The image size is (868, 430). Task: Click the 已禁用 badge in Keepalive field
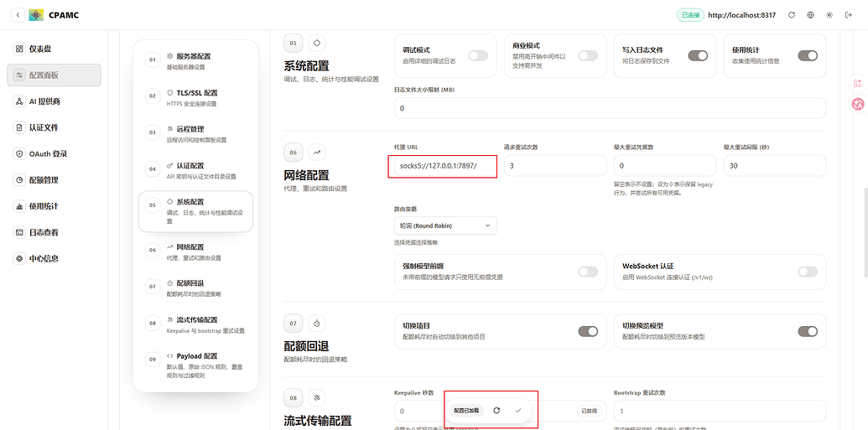(589, 411)
